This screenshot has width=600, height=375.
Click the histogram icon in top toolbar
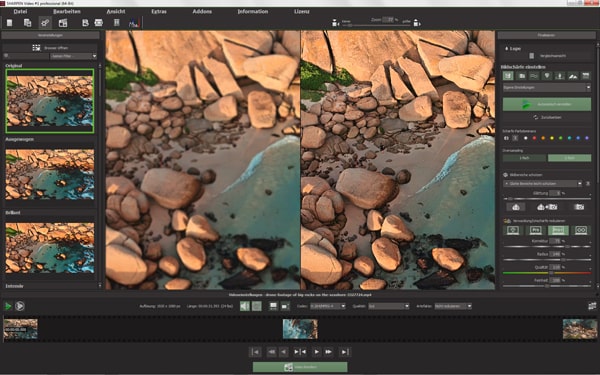[x=134, y=23]
